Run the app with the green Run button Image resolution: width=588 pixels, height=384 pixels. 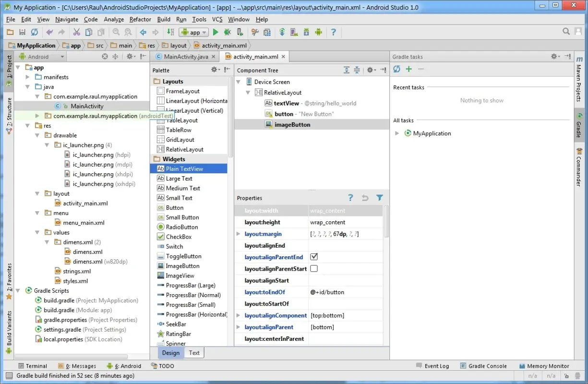[x=215, y=32]
